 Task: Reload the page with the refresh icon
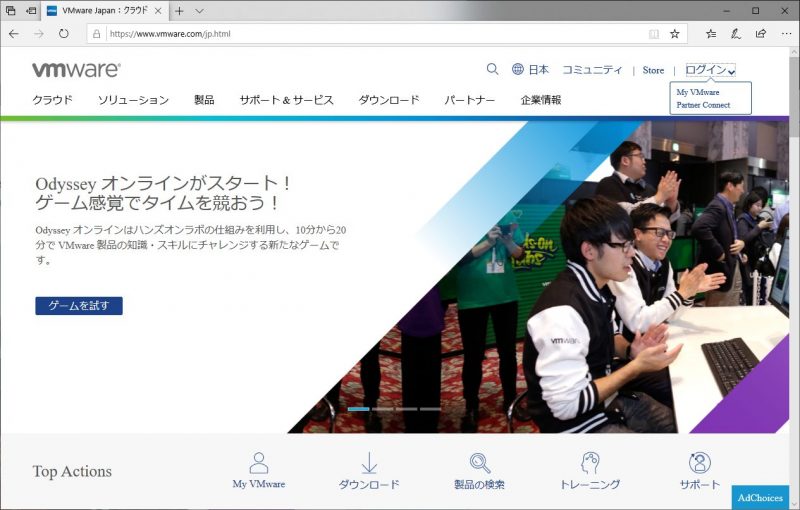pyautogui.click(x=63, y=34)
